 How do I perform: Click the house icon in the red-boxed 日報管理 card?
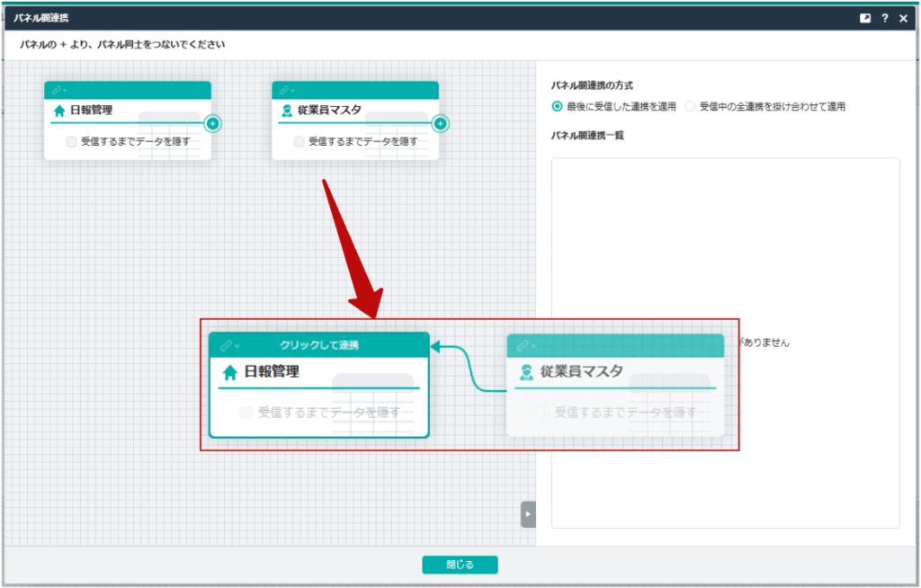coord(230,372)
